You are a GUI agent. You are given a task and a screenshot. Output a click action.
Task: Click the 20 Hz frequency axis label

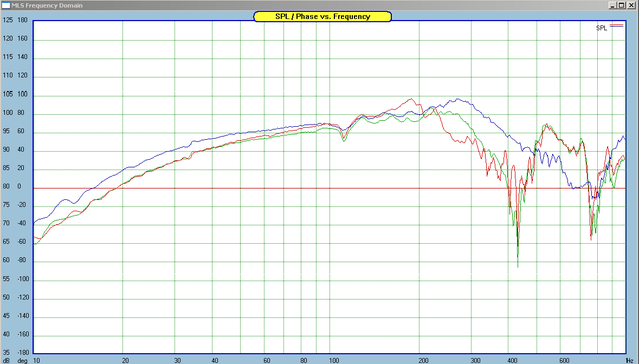tap(126, 361)
